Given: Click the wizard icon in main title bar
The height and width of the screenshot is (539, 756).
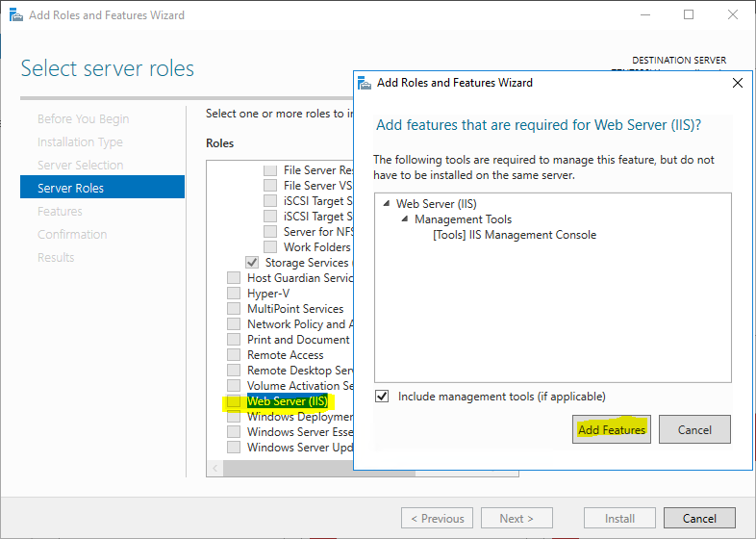Looking at the screenshot, I should 13,15.
